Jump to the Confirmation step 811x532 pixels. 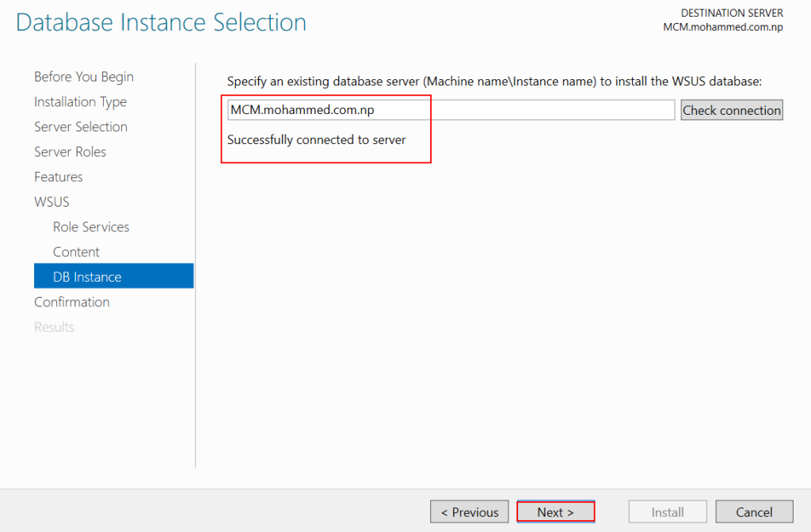71,302
